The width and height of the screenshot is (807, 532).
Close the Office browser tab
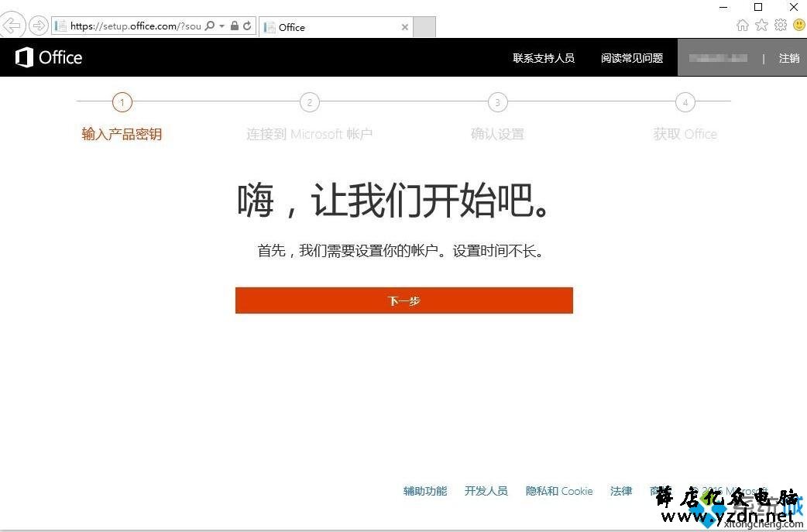click(405, 27)
